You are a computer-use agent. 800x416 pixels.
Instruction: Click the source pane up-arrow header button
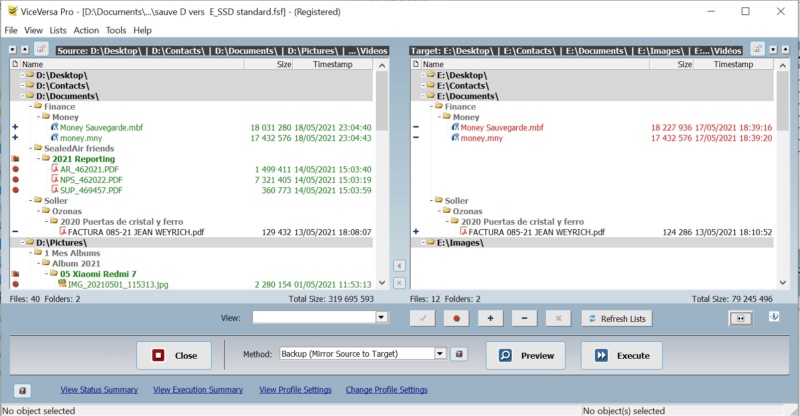click(24, 50)
